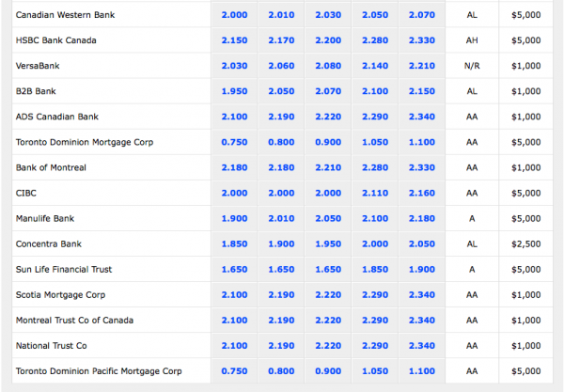
Task: Select the CIBC row name
Action: coord(28,193)
